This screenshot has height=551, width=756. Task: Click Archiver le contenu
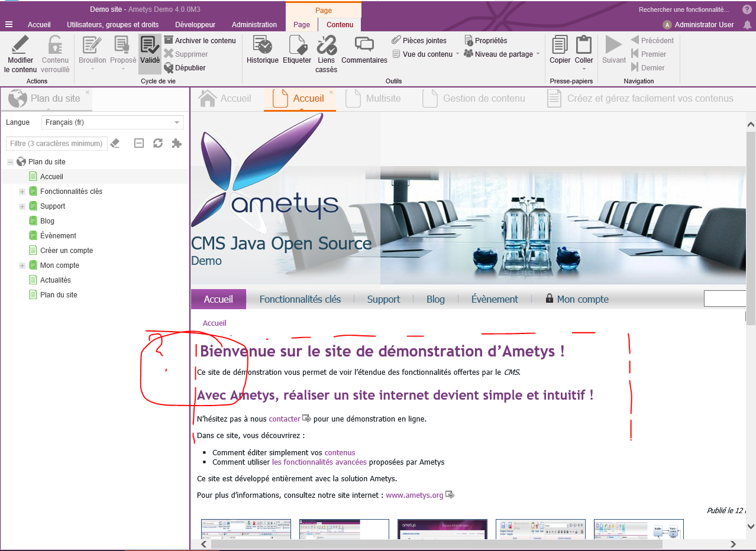pos(200,40)
